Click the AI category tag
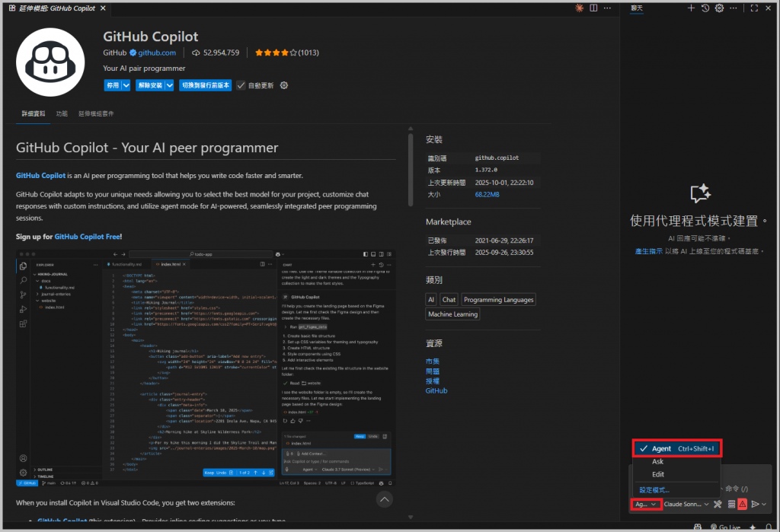Viewport: 780px width, 532px height. (431, 299)
